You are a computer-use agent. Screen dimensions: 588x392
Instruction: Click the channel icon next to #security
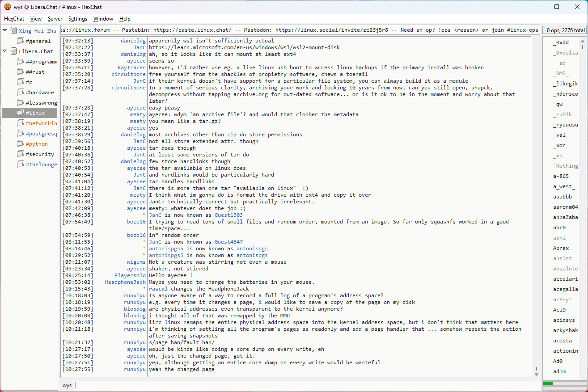(21, 154)
